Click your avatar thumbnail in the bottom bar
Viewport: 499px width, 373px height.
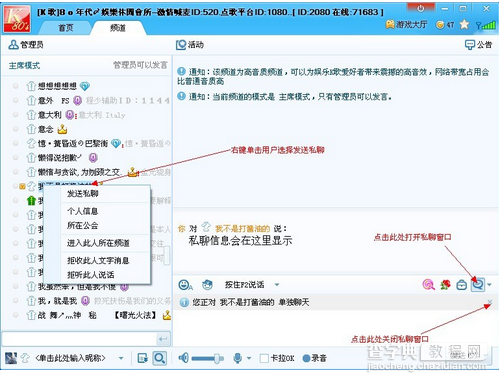(x=11, y=358)
